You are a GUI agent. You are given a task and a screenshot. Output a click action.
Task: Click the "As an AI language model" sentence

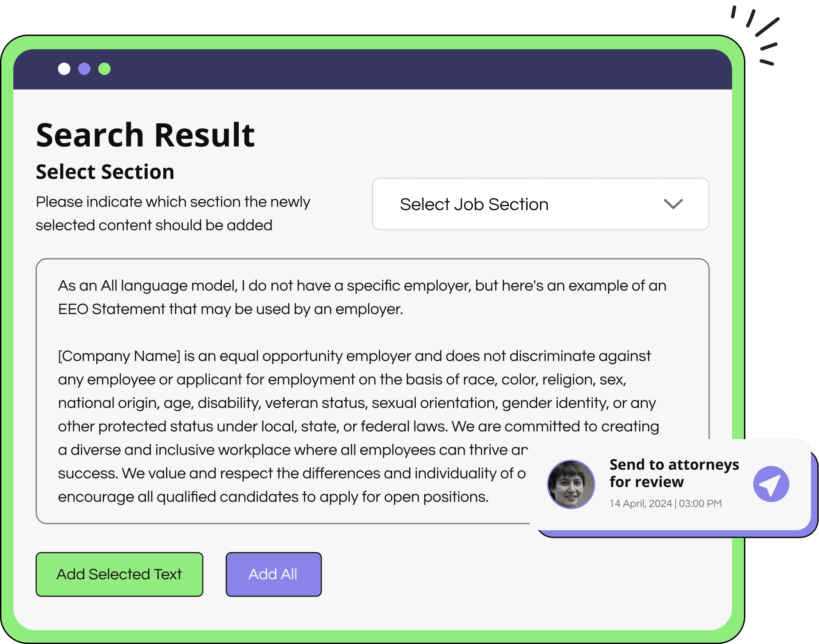(362, 286)
